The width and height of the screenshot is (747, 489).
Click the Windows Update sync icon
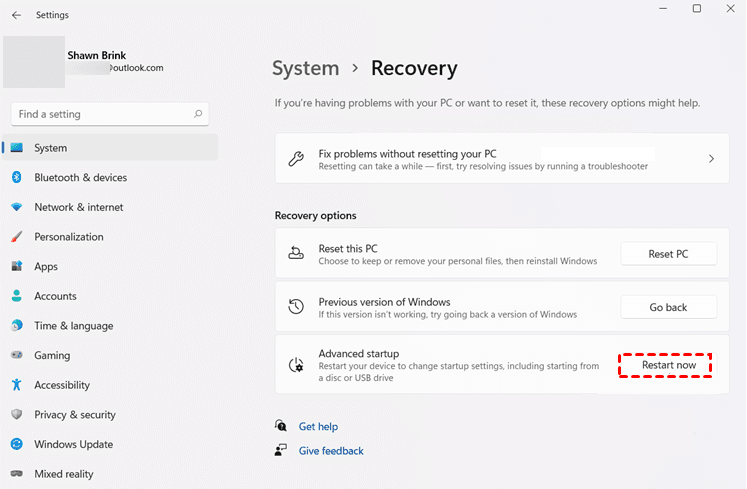pyautogui.click(x=16, y=444)
